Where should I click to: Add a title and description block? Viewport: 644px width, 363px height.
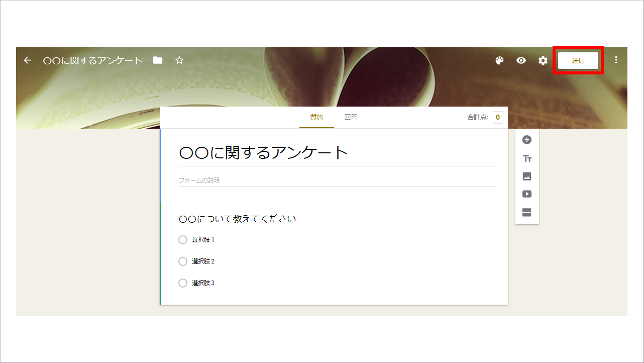526,158
